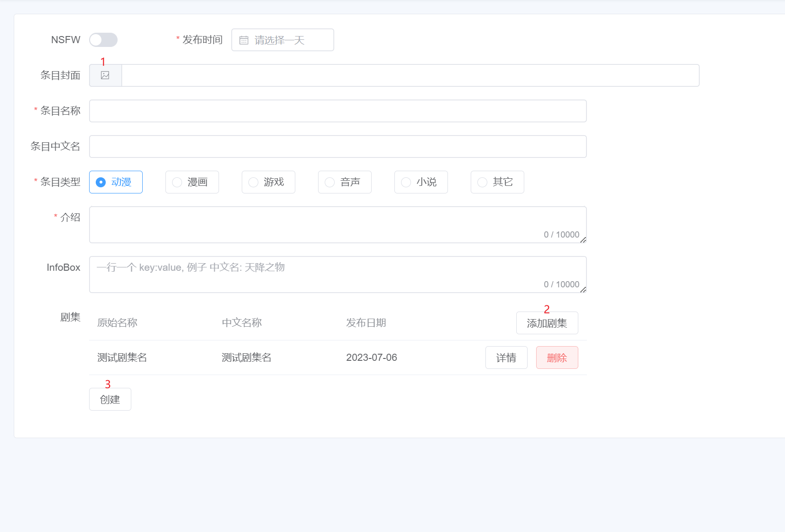
Task: Grab the 介绍 textarea resize handle
Action: 584,240
